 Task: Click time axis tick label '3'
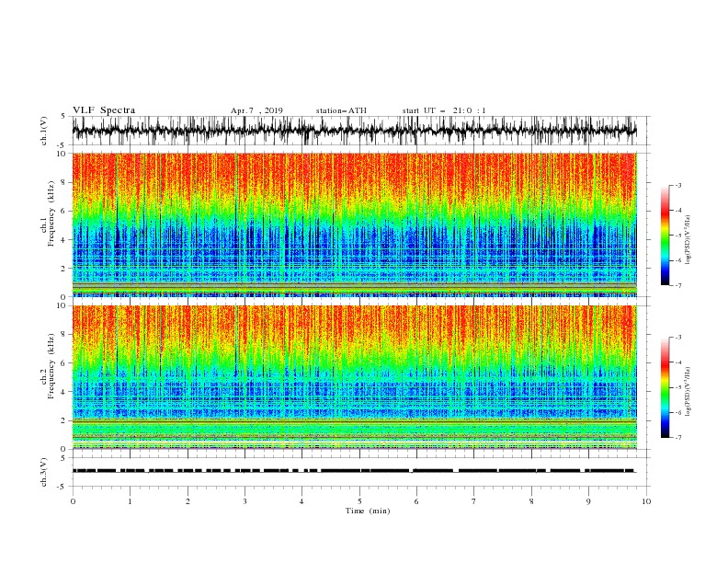pyautogui.click(x=245, y=501)
